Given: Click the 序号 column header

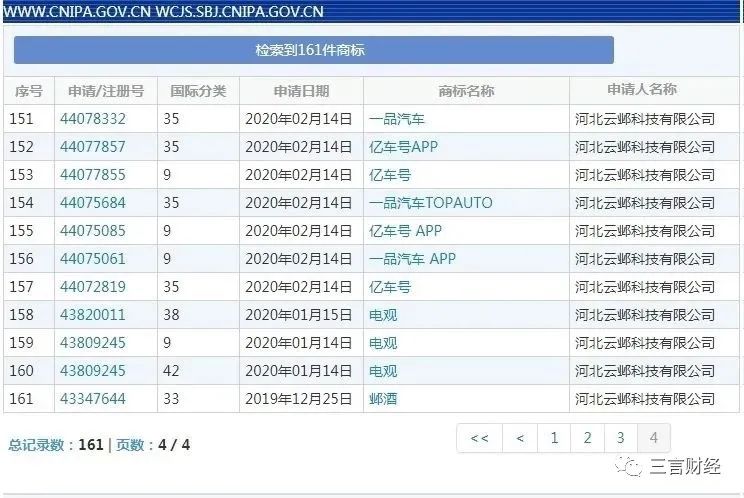Looking at the screenshot, I should point(29,91).
